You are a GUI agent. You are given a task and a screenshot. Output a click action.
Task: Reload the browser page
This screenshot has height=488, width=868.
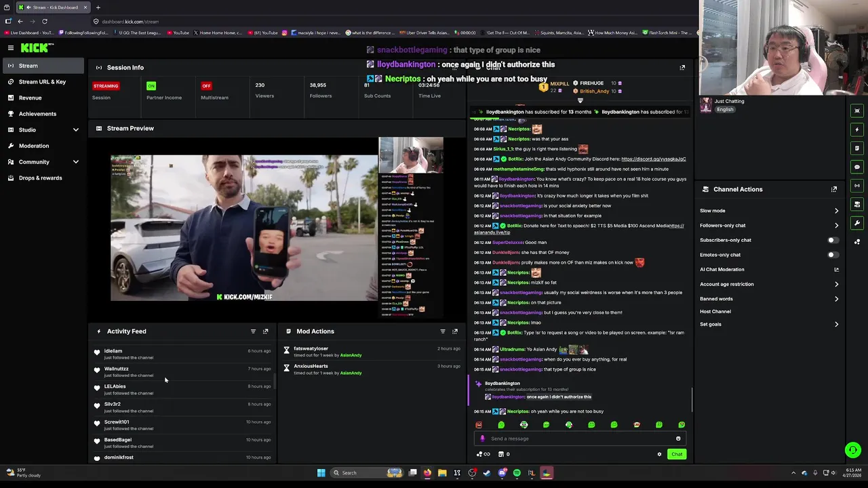tap(45, 22)
